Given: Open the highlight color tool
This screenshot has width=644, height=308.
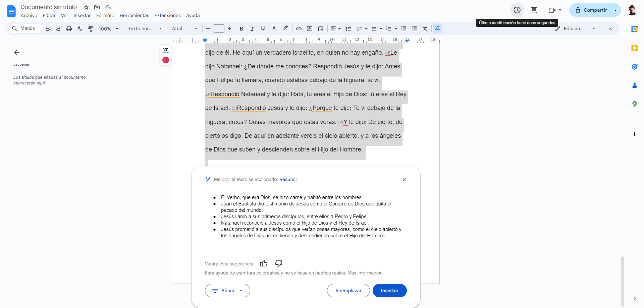Looking at the screenshot, I should point(285,28).
